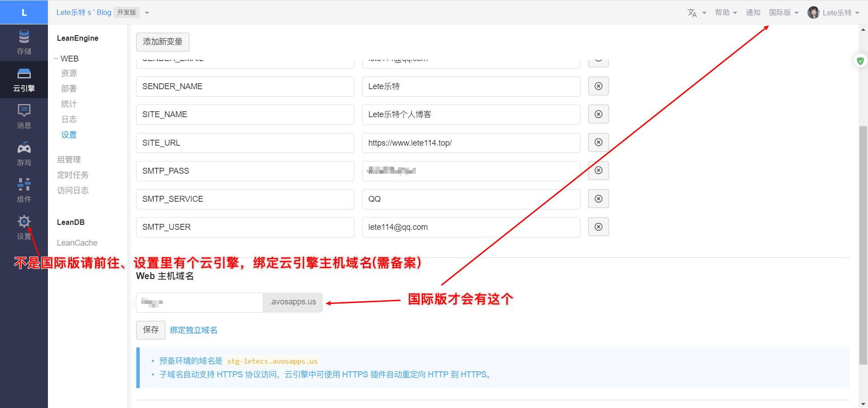Go to 部署 deploy menu item
The height and width of the screenshot is (408, 868).
pos(69,89)
